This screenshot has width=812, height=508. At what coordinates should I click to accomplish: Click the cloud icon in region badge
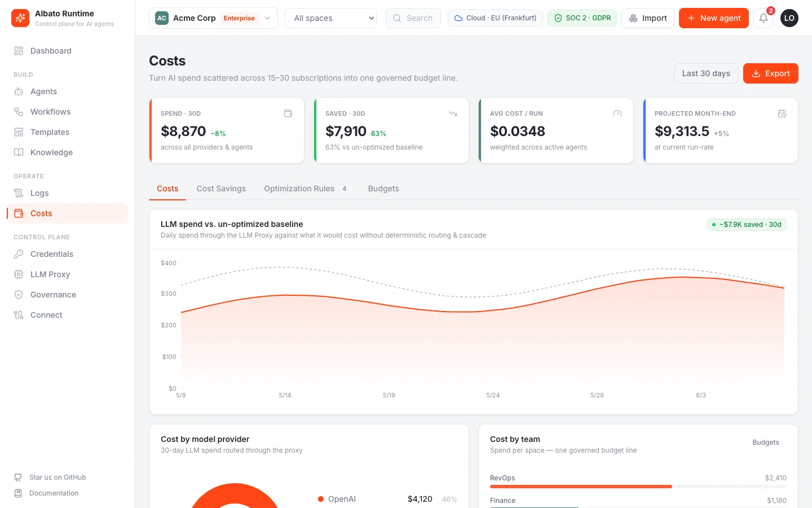click(458, 18)
